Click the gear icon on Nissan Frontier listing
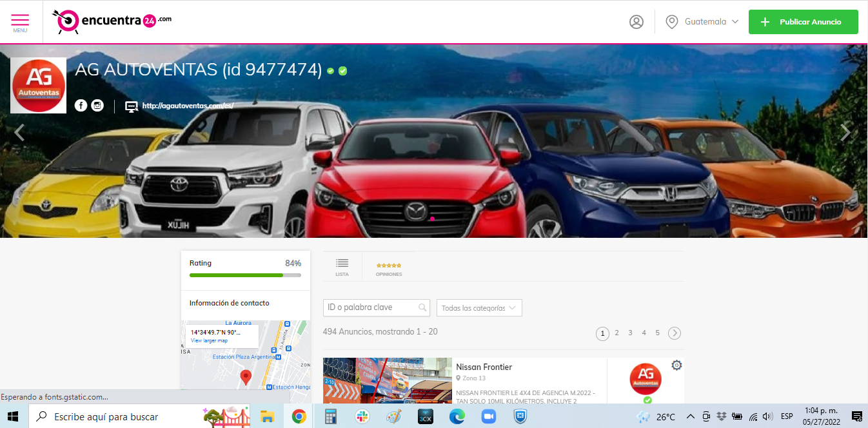 [x=676, y=365]
